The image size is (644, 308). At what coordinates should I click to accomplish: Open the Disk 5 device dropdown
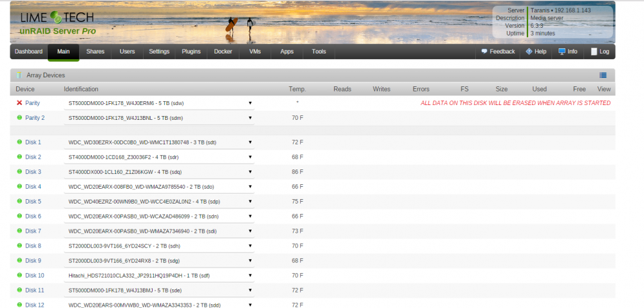pyautogui.click(x=159, y=201)
